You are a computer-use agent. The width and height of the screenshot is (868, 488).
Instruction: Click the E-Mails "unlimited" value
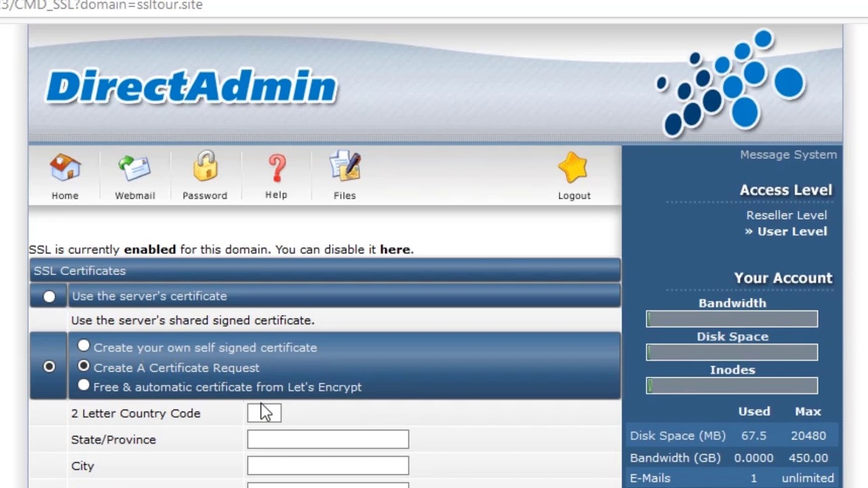click(808, 479)
